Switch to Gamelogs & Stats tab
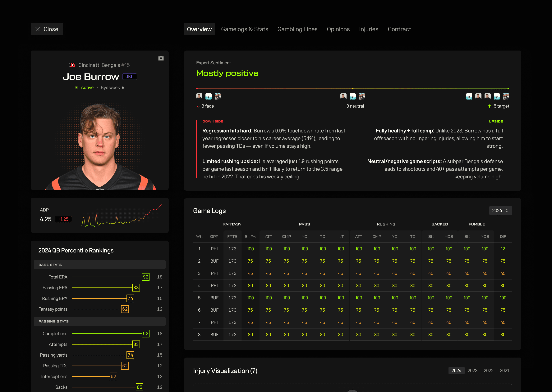Screen dimensions: 552x392 coord(244,29)
